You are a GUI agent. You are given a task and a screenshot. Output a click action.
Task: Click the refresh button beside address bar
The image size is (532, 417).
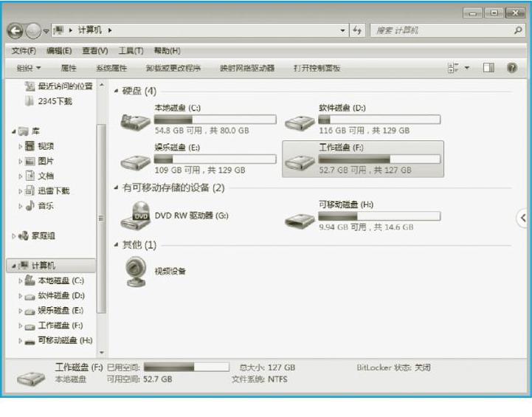[357, 30]
